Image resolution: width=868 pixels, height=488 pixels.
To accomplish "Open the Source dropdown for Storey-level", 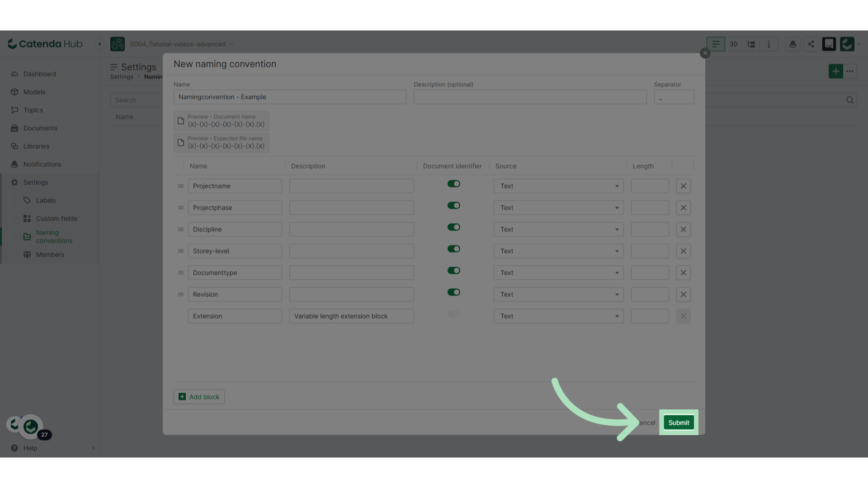I will click(559, 251).
